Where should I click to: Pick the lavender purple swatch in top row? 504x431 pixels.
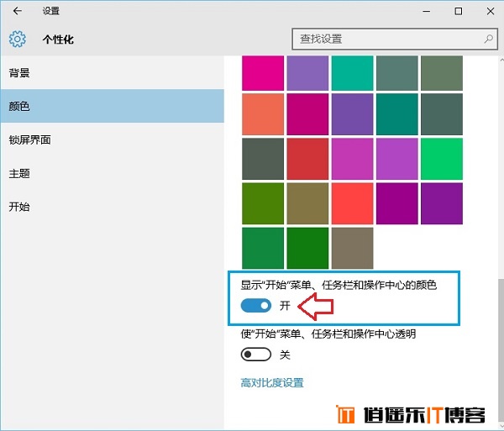click(307, 73)
